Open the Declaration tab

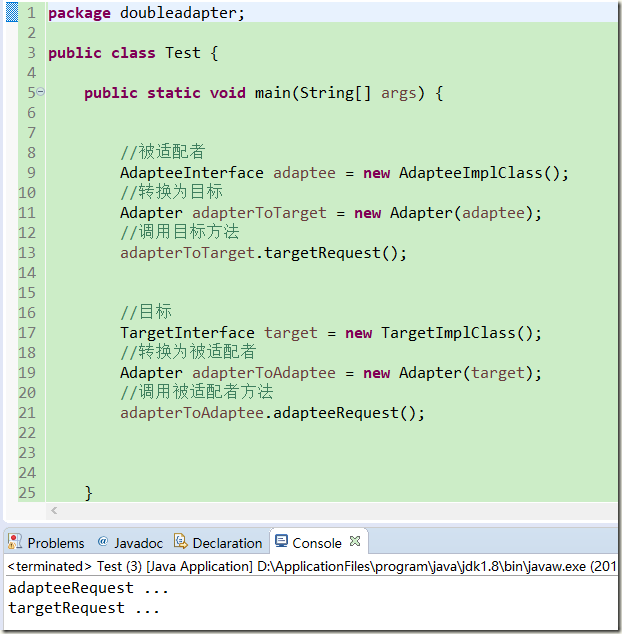[x=218, y=543]
